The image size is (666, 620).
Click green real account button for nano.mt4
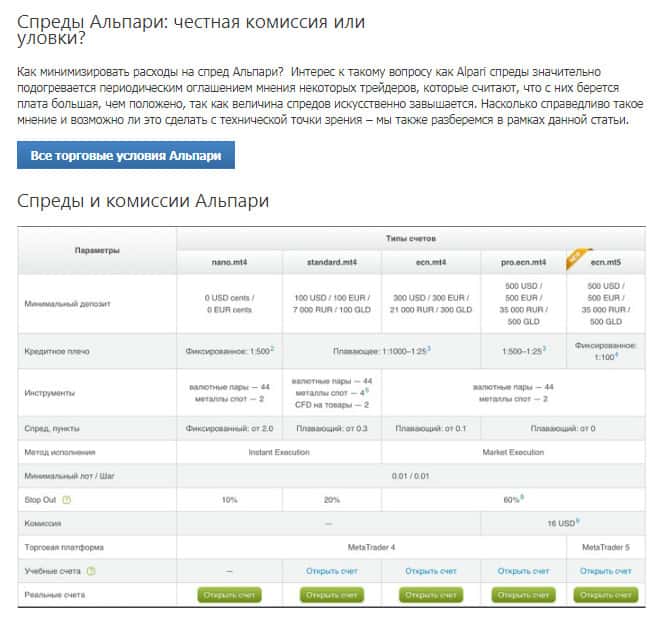(229, 595)
